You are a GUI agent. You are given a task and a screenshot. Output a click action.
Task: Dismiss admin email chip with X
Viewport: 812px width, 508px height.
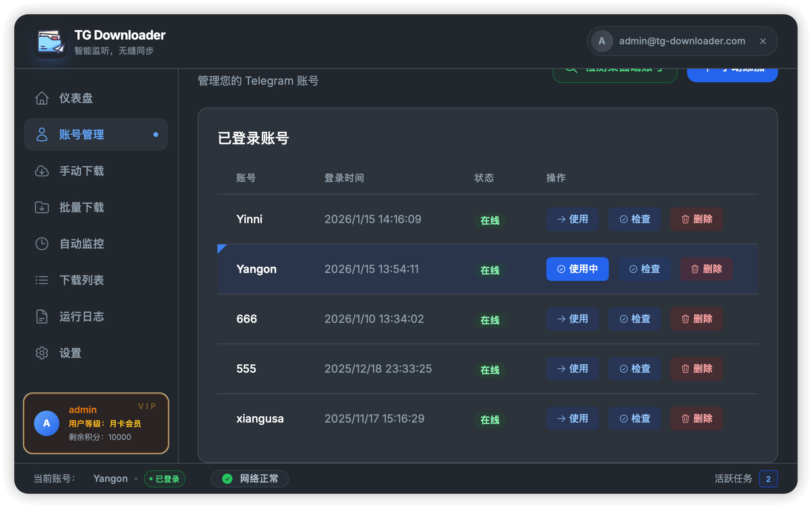click(763, 41)
